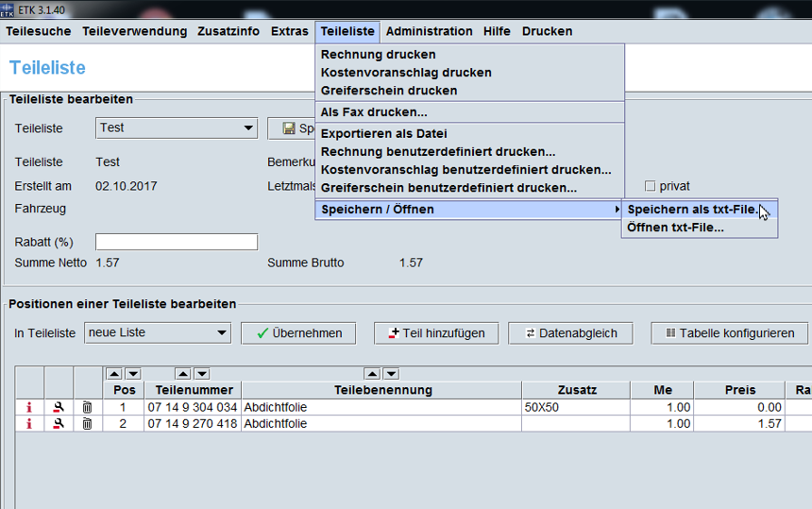Select Rechnung benutzerdefiniert drucken...
This screenshot has width=812, height=509.
tap(469, 152)
